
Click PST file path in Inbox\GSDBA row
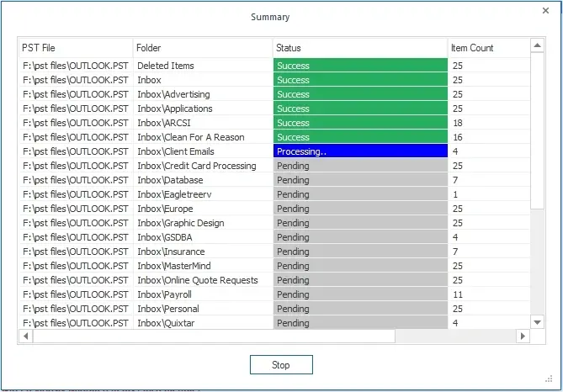click(x=76, y=237)
